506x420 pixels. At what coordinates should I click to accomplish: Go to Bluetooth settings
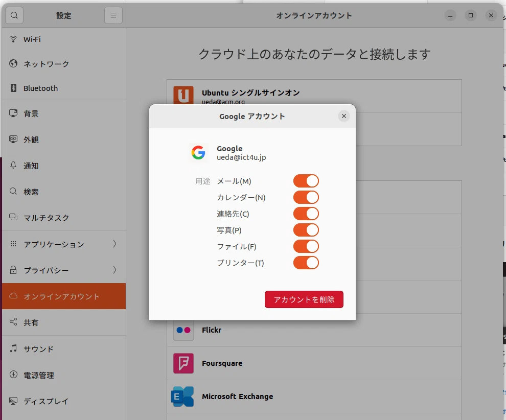[x=64, y=88]
